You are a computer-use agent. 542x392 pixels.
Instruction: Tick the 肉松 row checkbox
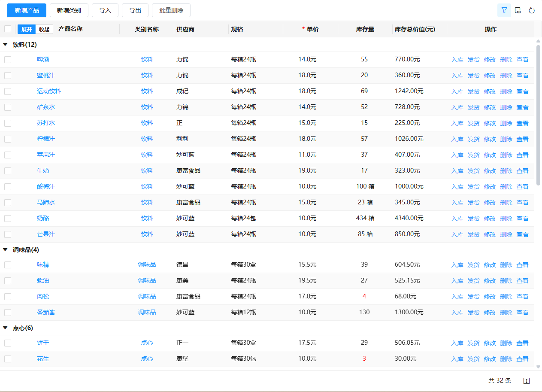click(x=8, y=297)
